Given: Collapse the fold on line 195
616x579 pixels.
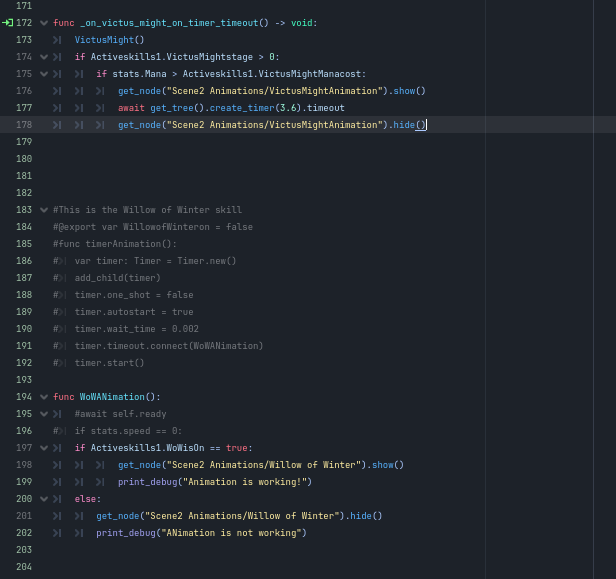Looking at the screenshot, I should (44, 414).
